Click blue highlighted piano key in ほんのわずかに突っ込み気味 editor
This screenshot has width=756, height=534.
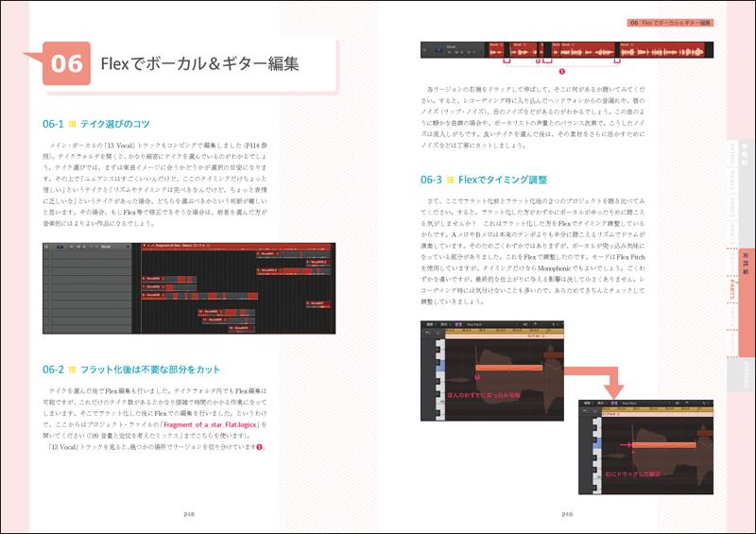tap(440, 366)
